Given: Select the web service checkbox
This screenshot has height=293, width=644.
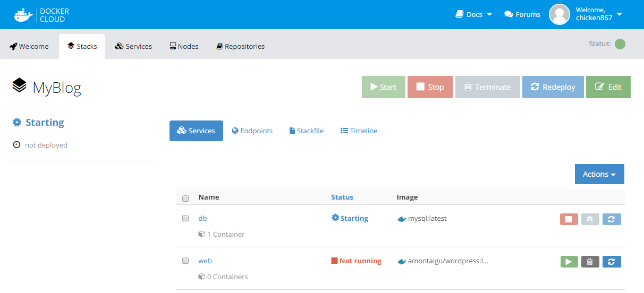Looking at the screenshot, I should coord(185,261).
